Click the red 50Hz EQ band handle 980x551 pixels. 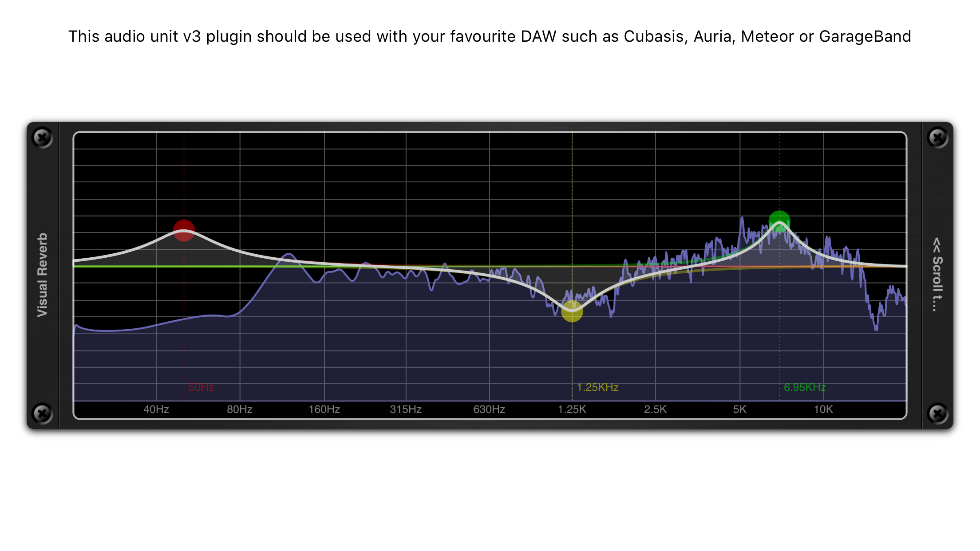pos(184,230)
